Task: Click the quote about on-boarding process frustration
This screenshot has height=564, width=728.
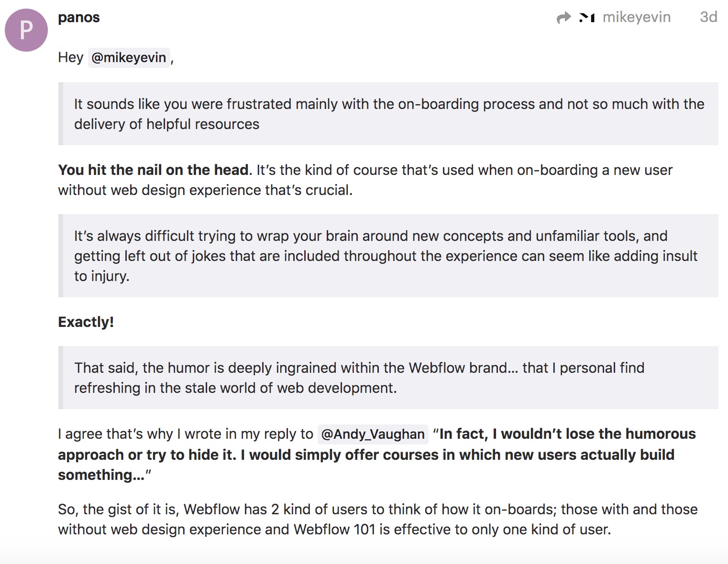Action: point(388,114)
